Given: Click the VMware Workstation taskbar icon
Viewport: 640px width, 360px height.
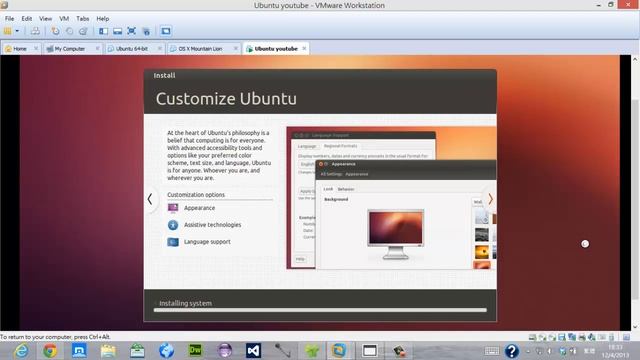Looking at the screenshot, I should coord(339,351).
